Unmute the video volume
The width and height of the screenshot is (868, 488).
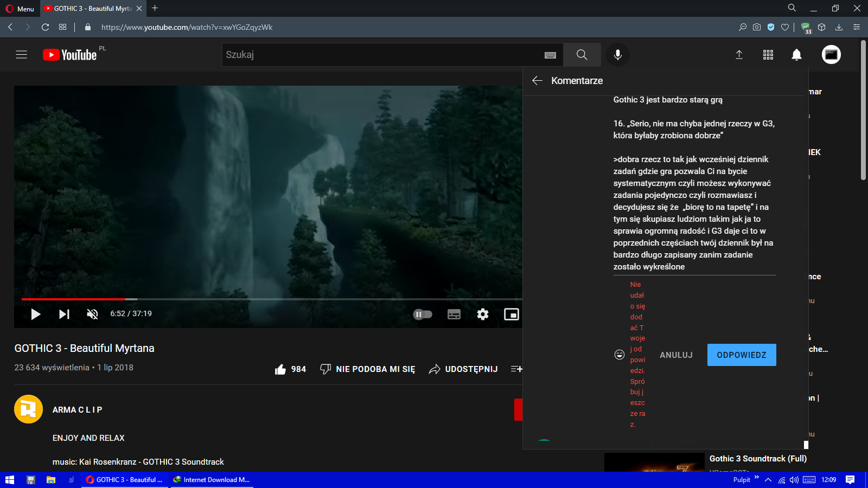93,314
